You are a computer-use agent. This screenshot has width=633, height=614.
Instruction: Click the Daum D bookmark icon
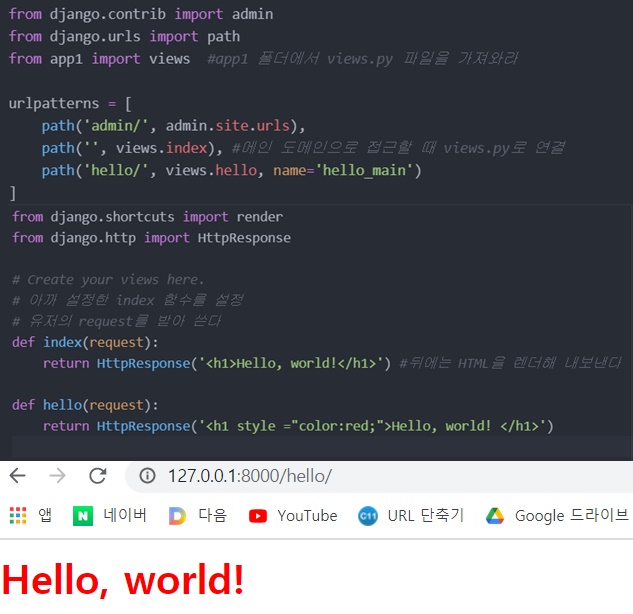(177, 516)
